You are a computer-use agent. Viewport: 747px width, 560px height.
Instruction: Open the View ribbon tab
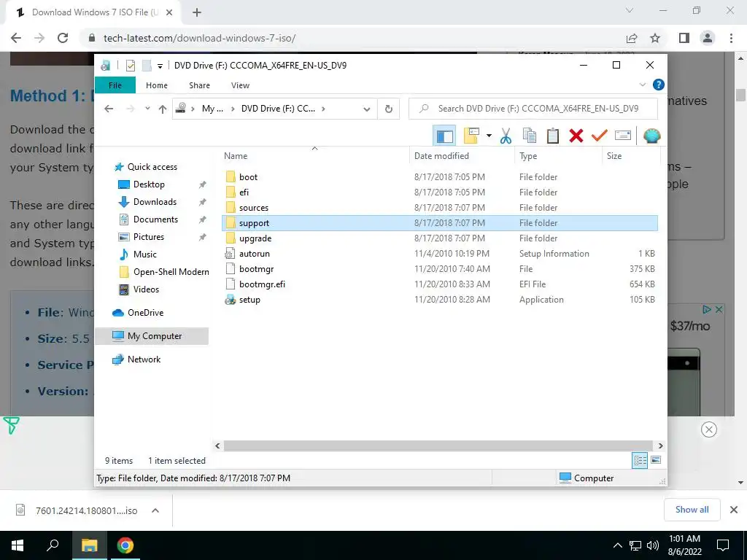240,85
